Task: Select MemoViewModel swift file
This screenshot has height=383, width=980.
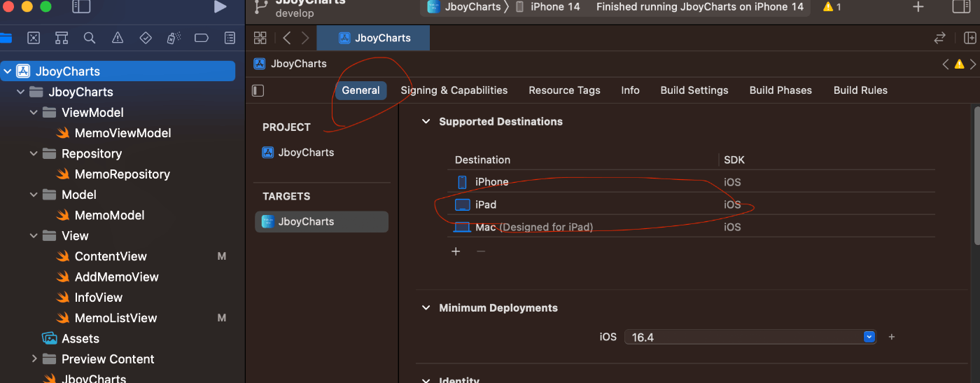Action: click(114, 133)
